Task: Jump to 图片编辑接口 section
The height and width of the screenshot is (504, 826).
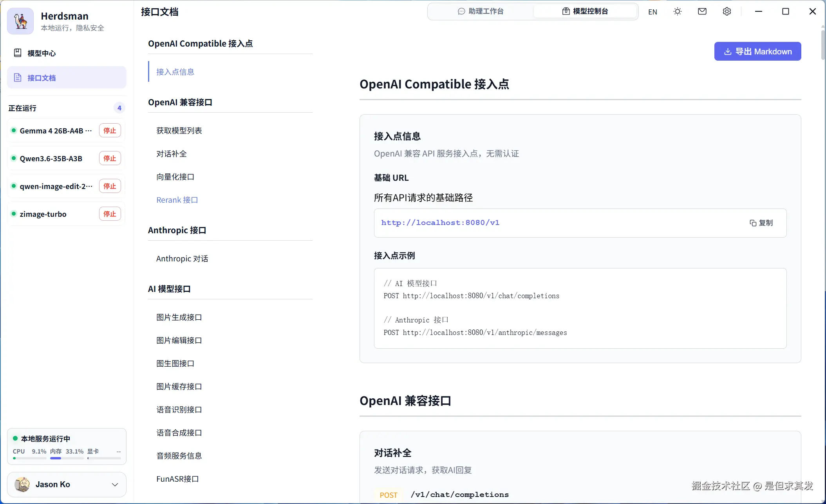Action: pos(179,340)
